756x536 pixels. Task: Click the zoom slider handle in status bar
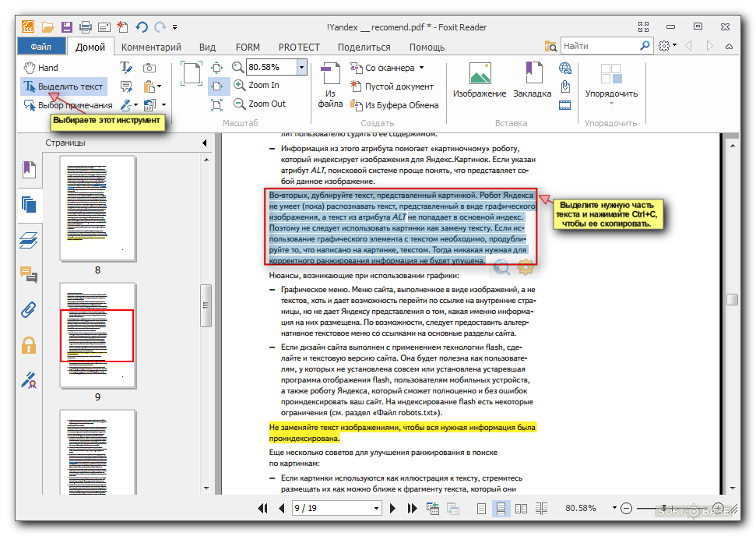pos(664,508)
